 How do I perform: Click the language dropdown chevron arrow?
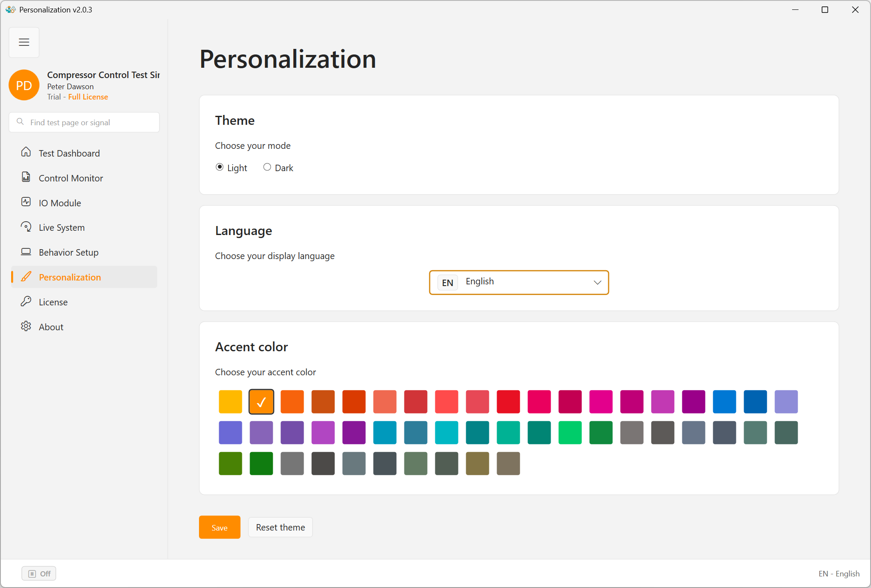coord(597,282)
